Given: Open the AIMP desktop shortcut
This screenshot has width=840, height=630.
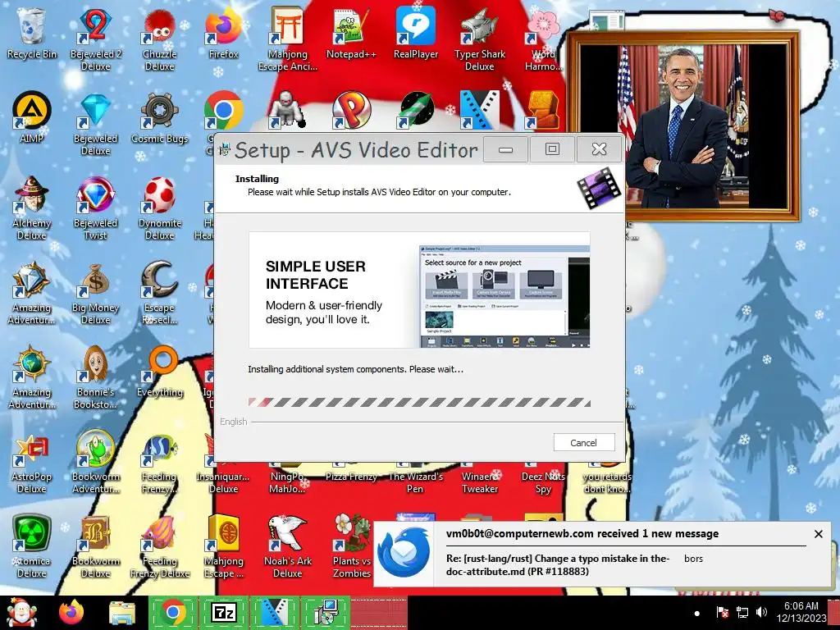Looking at the screenshot, I should [x=32, y=116].
